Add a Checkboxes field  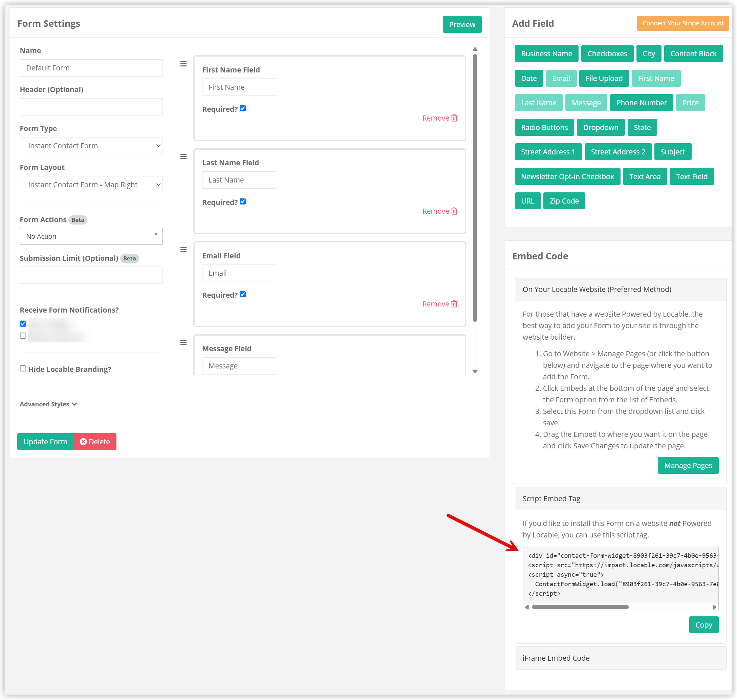coord(607,54)
